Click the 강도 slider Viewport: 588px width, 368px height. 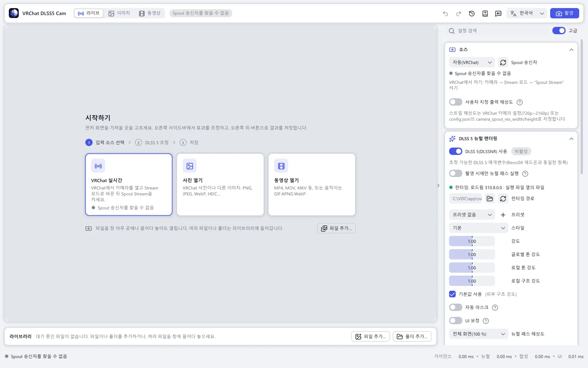(x=472, y=241)
